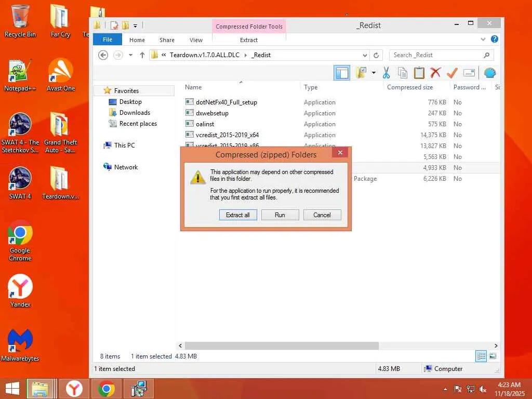Open the Home ribbon tab
Screen dimensions: 532x399
(137, 39)
